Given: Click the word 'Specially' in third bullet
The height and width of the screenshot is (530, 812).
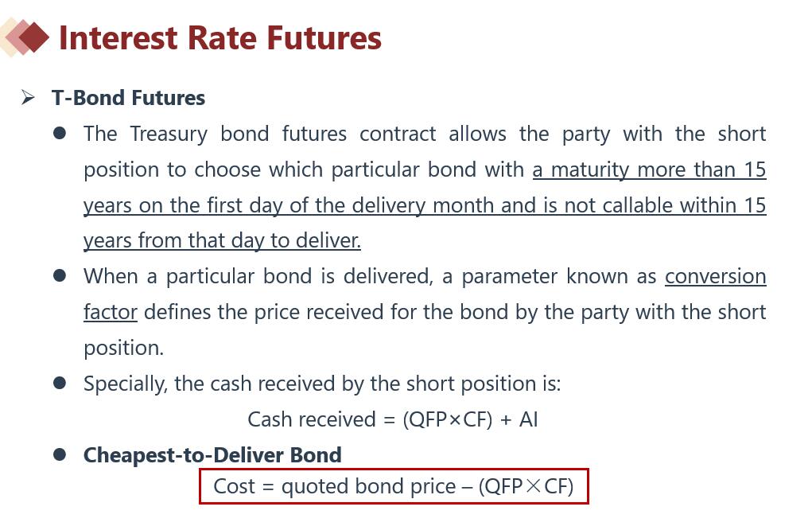Looking at the screenshot, I should click(x=125, y=384).
